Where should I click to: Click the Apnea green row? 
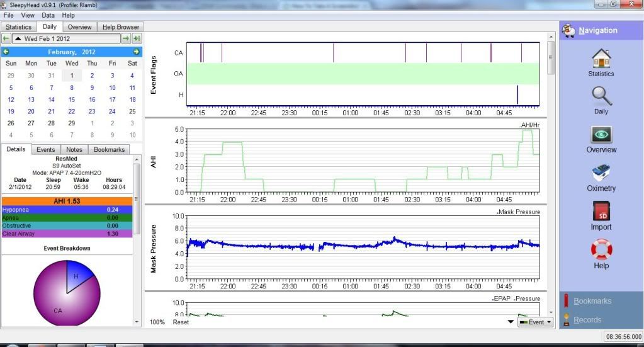pyautogui.click(x=67, y=218)
